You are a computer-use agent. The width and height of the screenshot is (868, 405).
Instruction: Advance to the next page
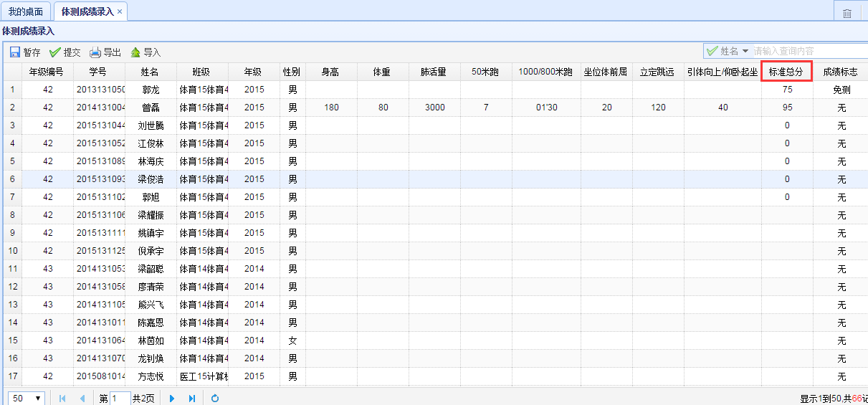tap(172, 399)
